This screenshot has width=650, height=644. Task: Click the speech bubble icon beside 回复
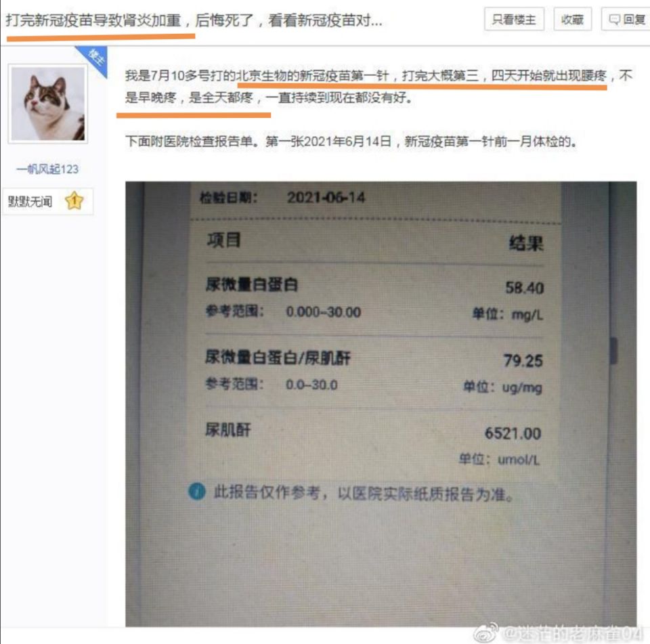click(614, 20)
